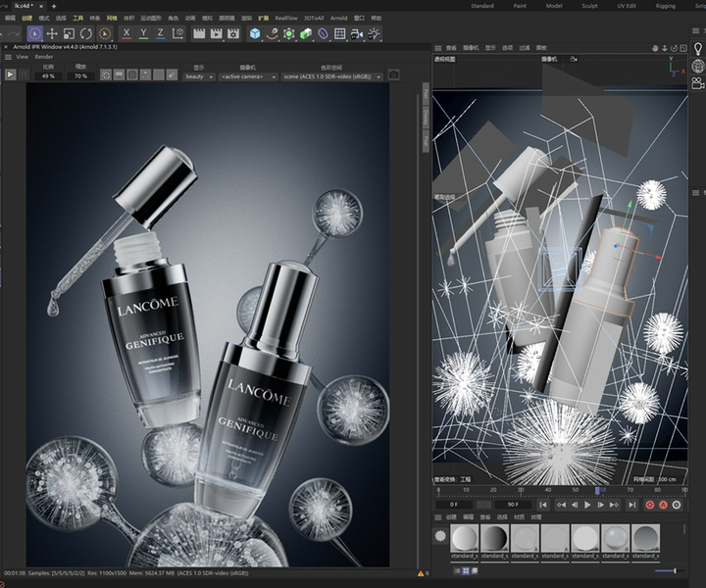Click the Render View clapperboard icon
The width and height of the screenshot is (706, 588).
(x=199, y=33)
